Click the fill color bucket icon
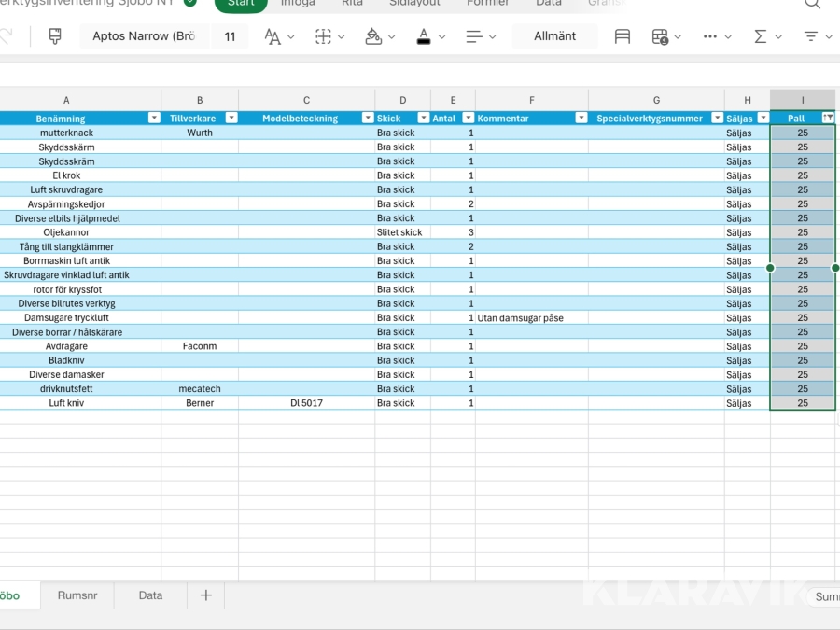This screenshot has width=840, height=630. [373, 36]
